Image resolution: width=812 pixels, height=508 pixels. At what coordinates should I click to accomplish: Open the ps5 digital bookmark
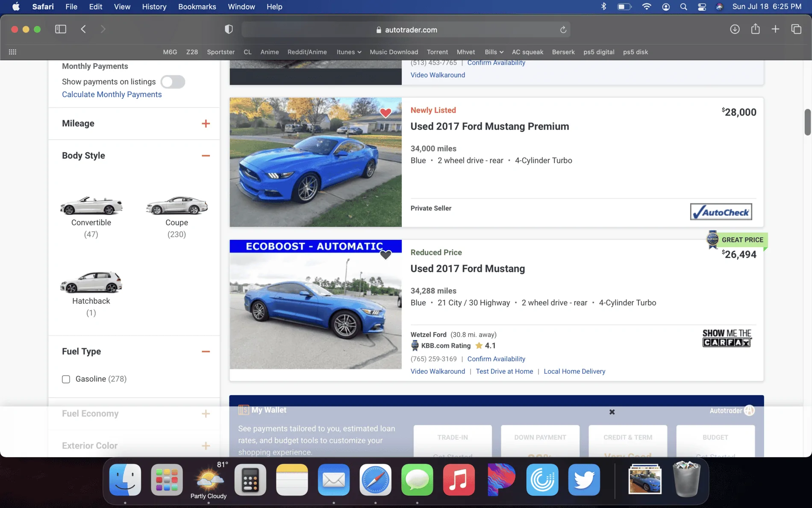point(599,52)
